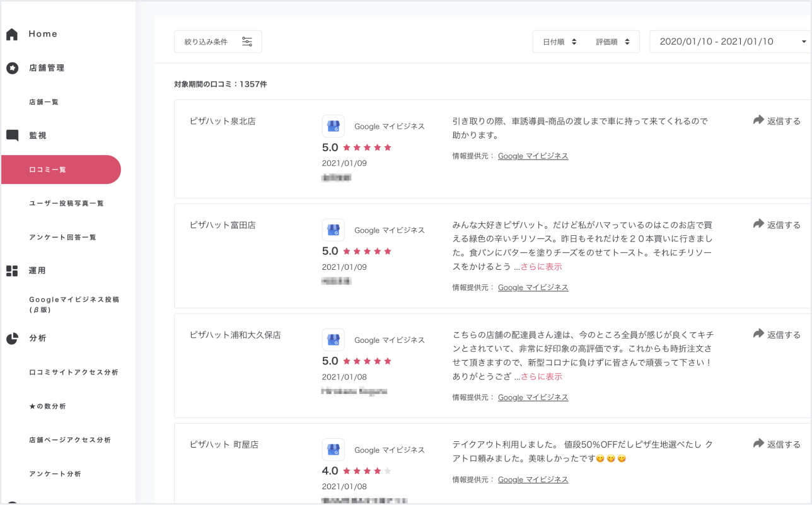Open アンケート回答一覧 in sidebar
Viewport: 812px width, 505px height.
pyautogui.click(x=63, y=238)
